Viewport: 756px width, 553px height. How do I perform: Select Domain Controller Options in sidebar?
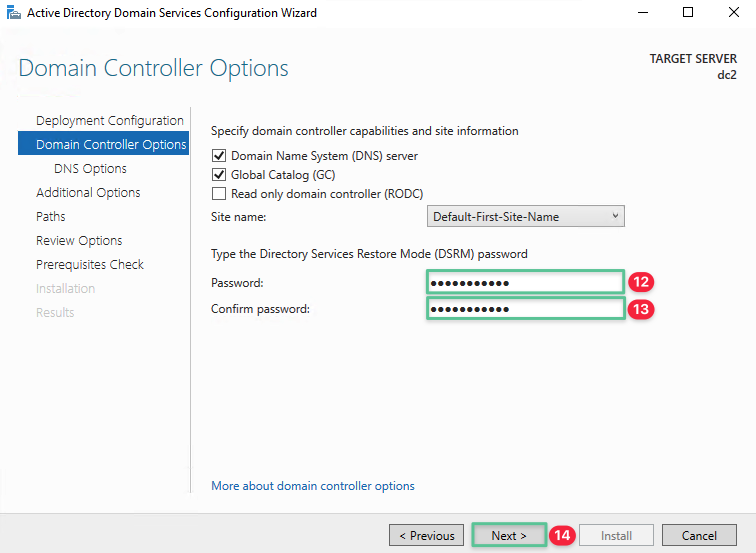click(110, 145)
